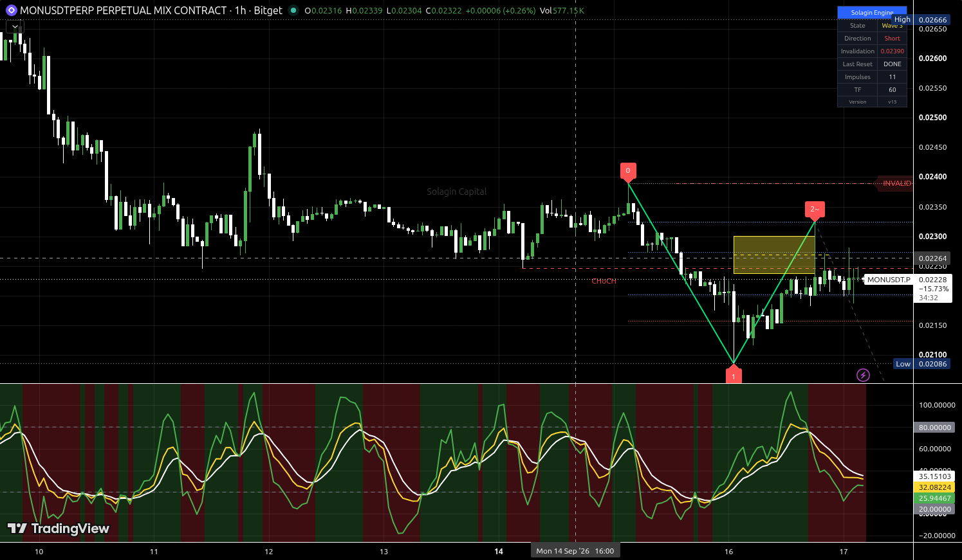This screenshot has height=560, width=962.
Task: Click the 20.00000 oversold level label
Action: pyautogui.click(x=934, y=509)
